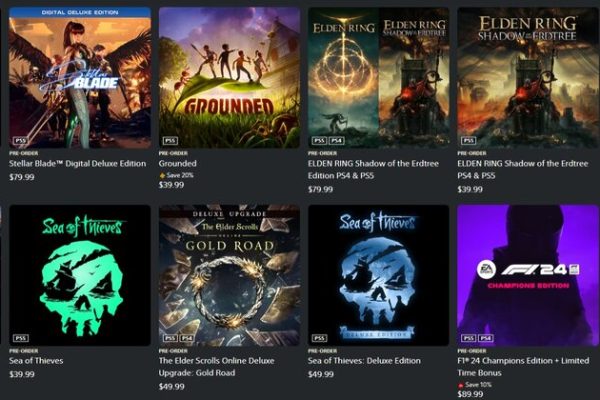Click the PS4 badge on F1 24 cover
Screen dimensions: 600x400
486,338
